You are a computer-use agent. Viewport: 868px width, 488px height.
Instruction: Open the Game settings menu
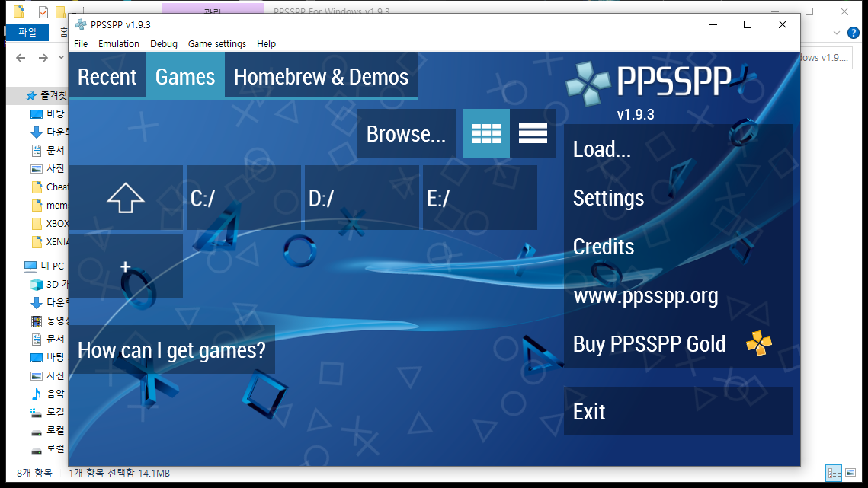click(217, 43)
